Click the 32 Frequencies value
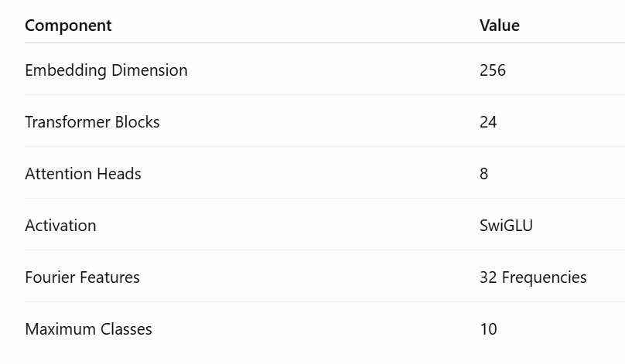This screenshot has width=625, height=364. tap(533, 277)
